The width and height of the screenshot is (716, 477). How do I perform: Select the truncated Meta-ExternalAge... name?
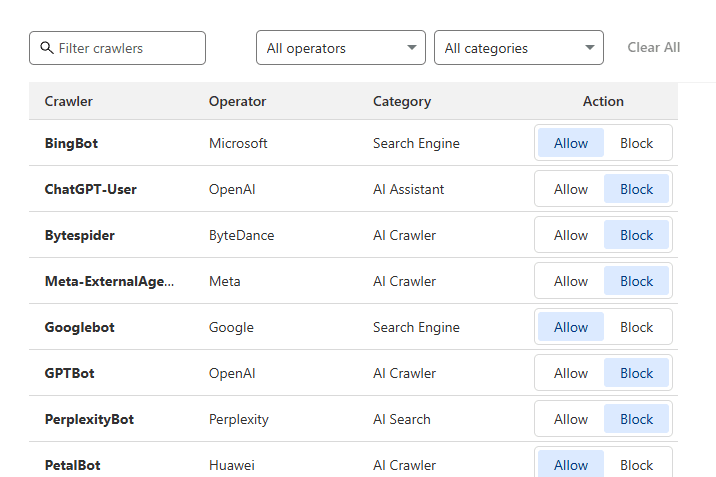[x=109, y=281]
